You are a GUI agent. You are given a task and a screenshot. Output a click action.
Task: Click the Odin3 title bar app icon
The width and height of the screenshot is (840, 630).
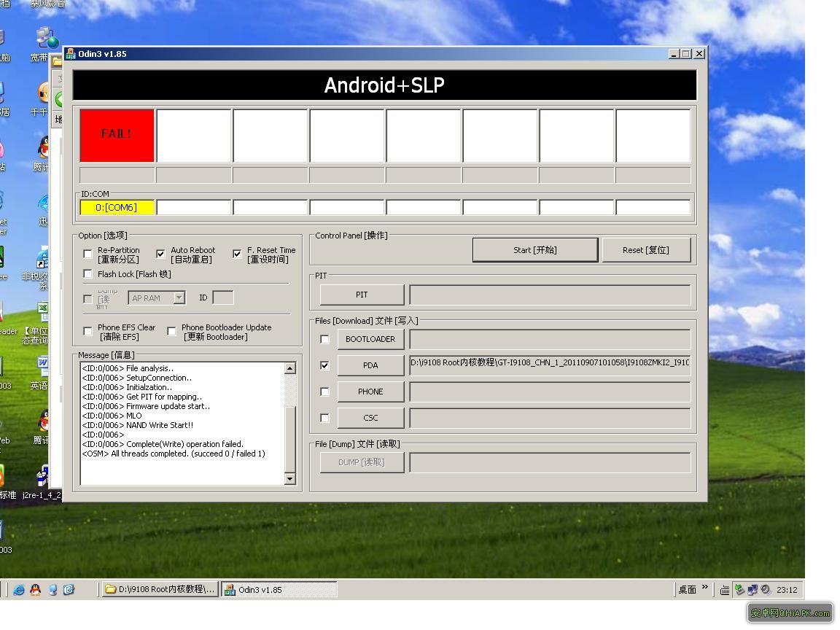tap(71, 53)
